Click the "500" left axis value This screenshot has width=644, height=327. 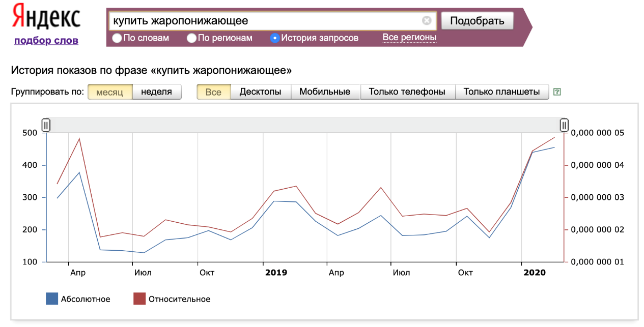click(x=30, y=133)
